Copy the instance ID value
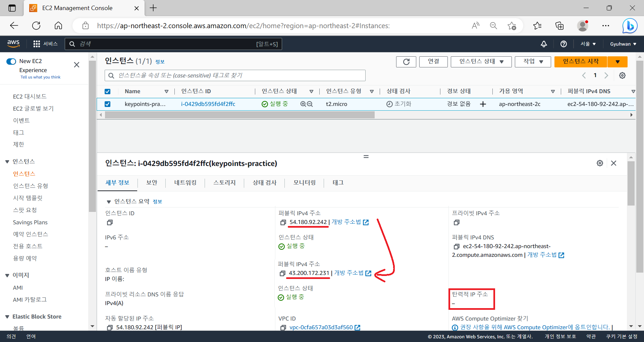Screen dimensions: 644x342 tap(110, 223)
